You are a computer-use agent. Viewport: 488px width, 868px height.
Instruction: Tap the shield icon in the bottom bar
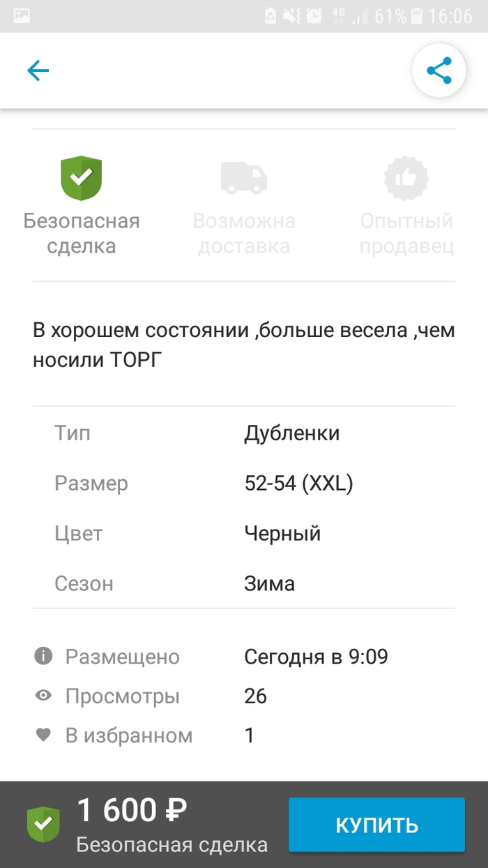click(43, 824)
